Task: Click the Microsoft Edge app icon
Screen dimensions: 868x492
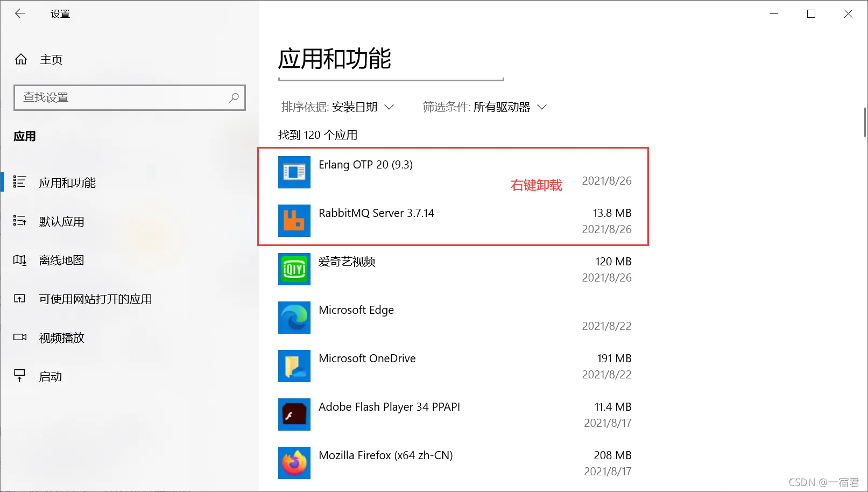Action: point(294,318)
